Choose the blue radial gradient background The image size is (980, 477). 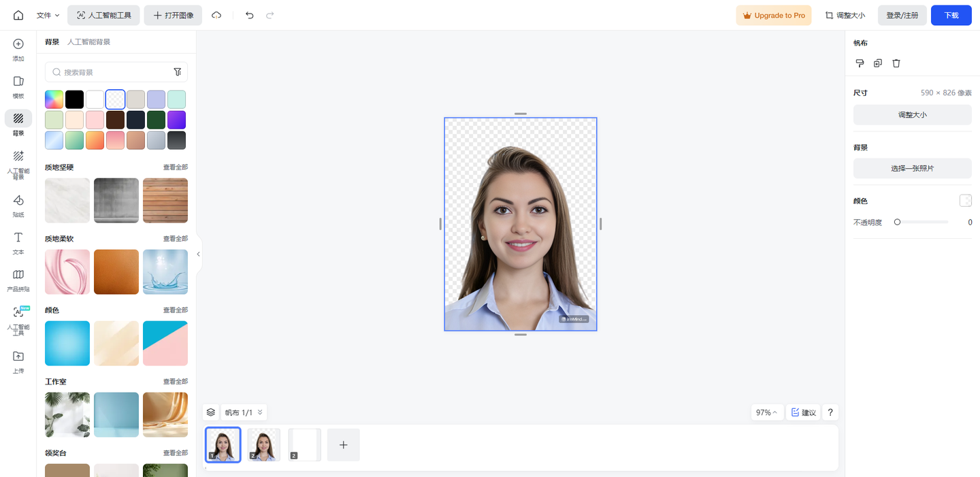(67, 344)
